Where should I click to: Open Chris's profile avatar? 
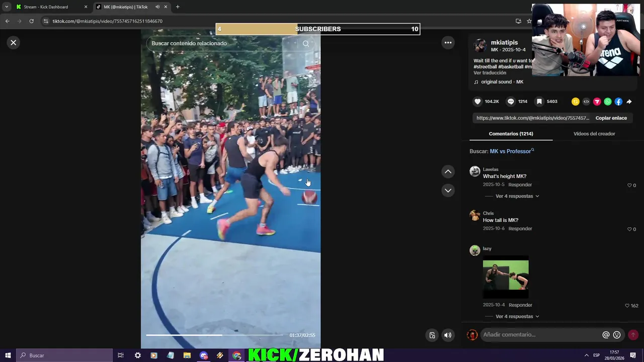point(475,215)
